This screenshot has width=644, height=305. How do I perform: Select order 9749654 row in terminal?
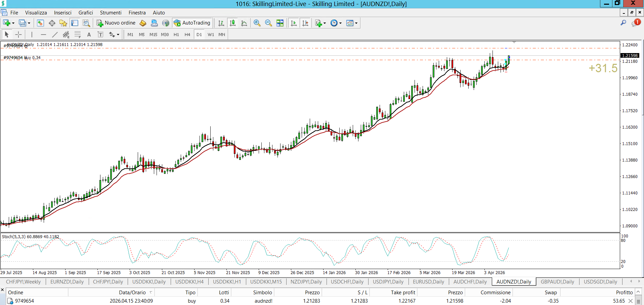click(x=25, y=301)
